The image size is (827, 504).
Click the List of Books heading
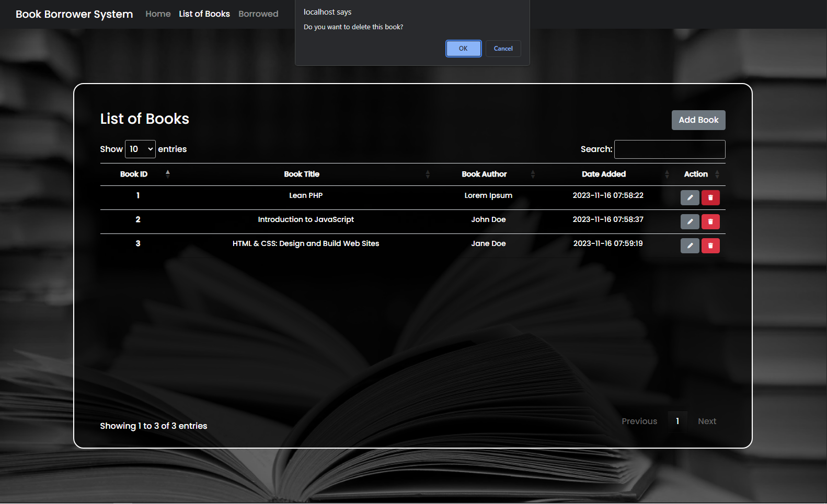point(145,119)
